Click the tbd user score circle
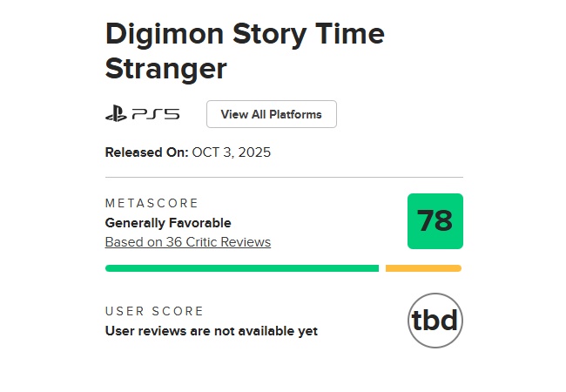 435,321
